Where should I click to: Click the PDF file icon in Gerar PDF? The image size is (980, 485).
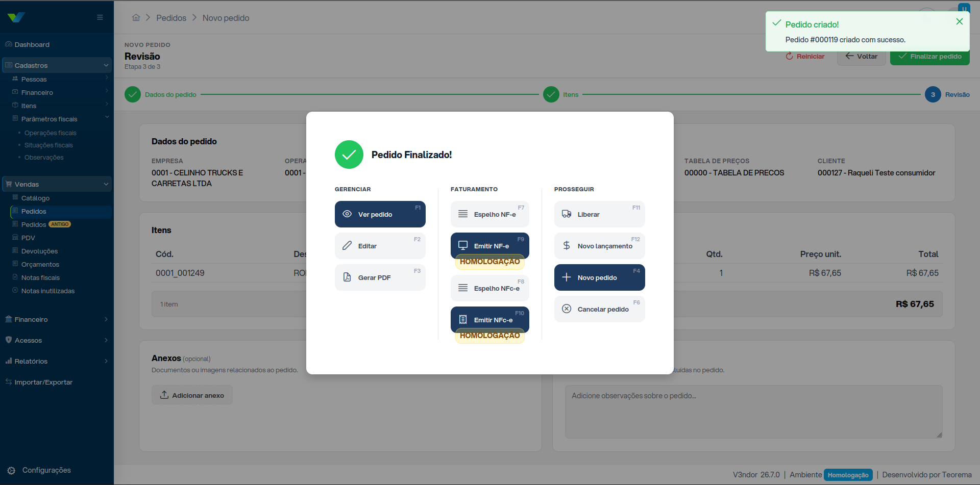point(347,277)
